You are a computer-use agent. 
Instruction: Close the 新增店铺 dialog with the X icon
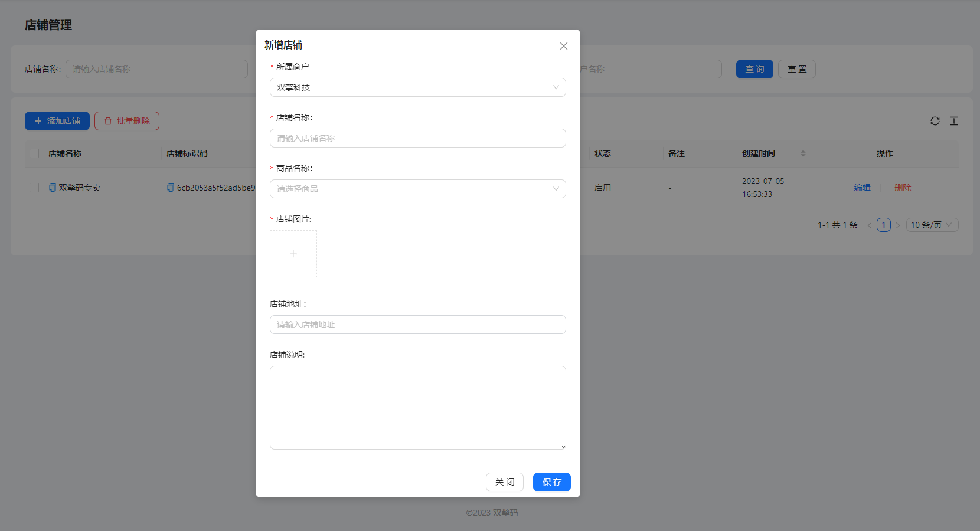pos(564,46)
